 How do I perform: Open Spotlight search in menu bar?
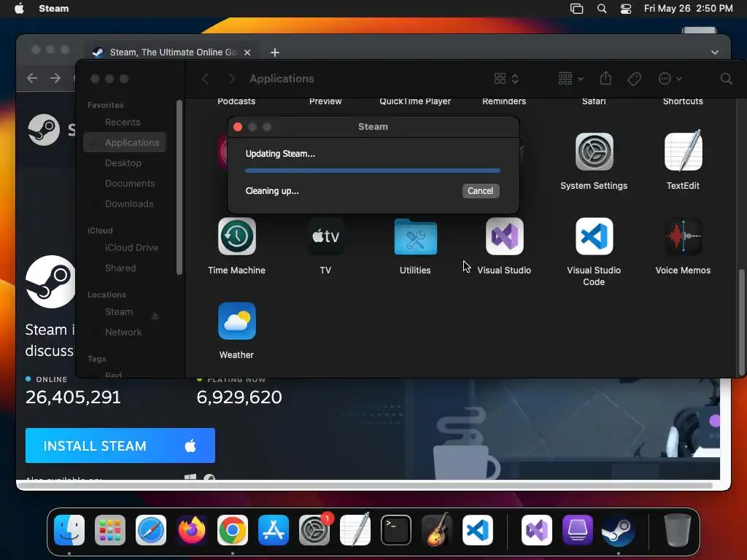pyautogui.click(x=602, y=9)
